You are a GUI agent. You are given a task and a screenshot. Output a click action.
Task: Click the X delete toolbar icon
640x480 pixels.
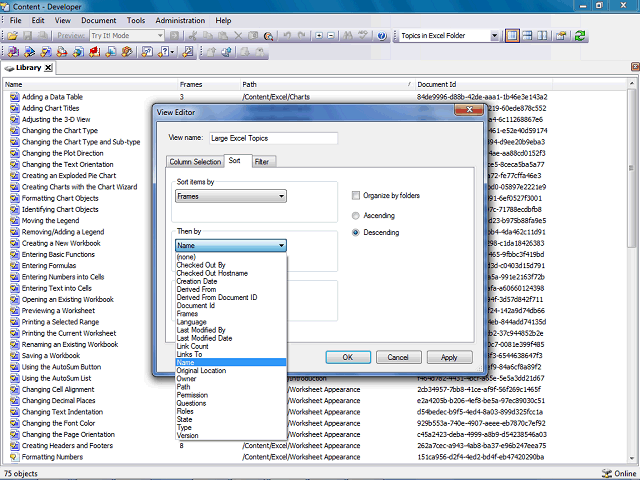[238, 36]
